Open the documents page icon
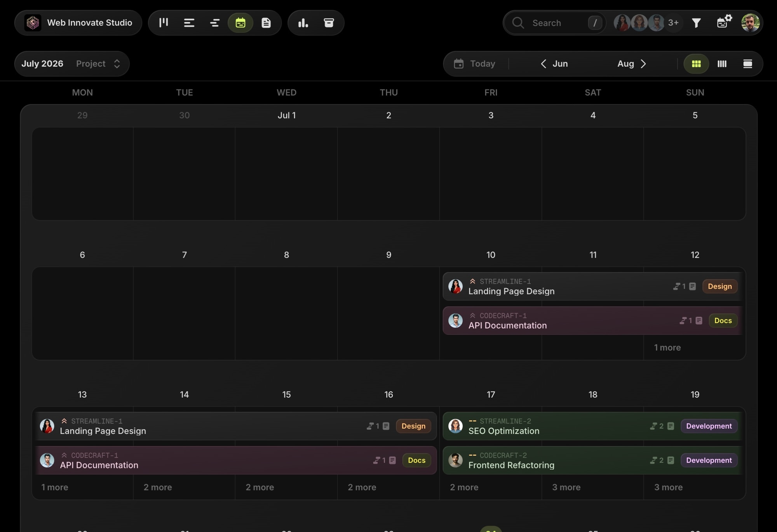This screenshot has height=532, width=777. coord(266,23)
